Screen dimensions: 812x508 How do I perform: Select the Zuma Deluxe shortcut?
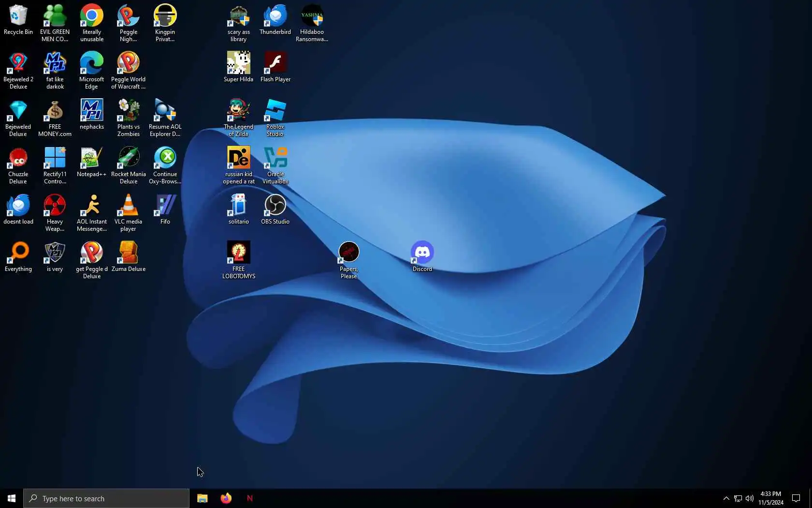128,257
